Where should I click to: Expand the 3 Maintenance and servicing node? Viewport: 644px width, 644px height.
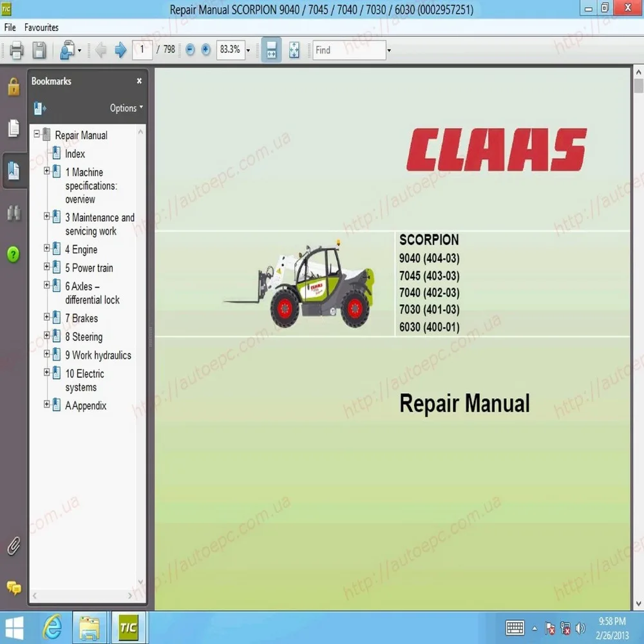[x=47, y=216]
